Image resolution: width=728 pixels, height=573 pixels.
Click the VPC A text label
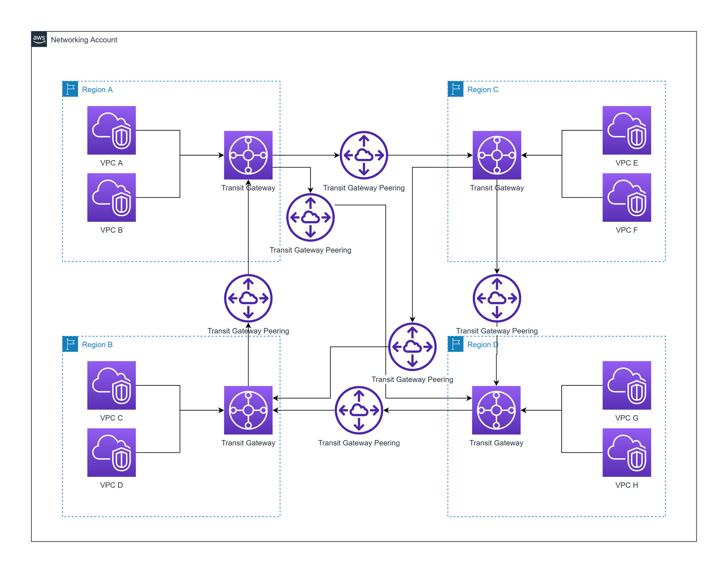(111, 163)
